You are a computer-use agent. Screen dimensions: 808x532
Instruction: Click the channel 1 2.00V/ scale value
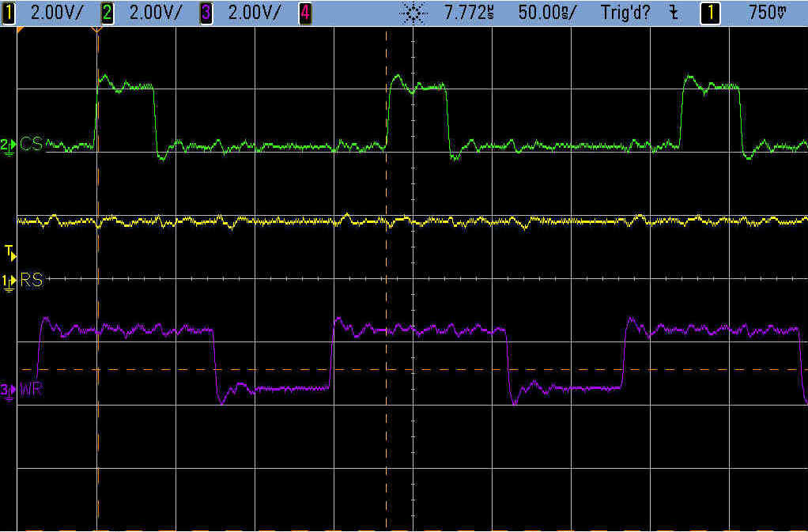point(56,13)
